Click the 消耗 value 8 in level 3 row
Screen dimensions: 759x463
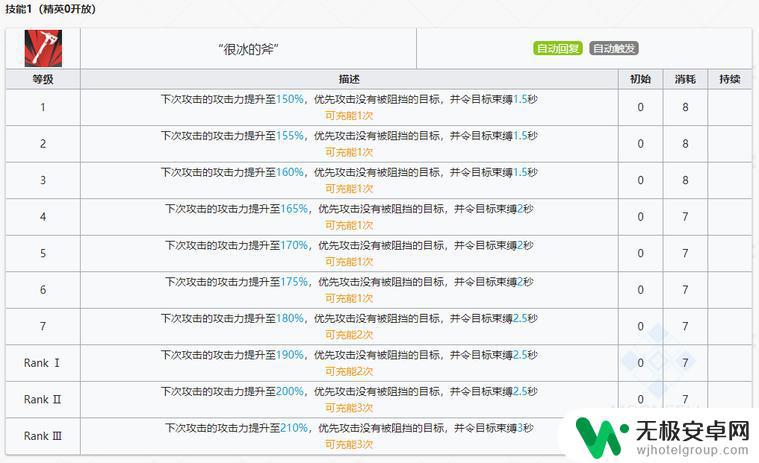[685, 180]
